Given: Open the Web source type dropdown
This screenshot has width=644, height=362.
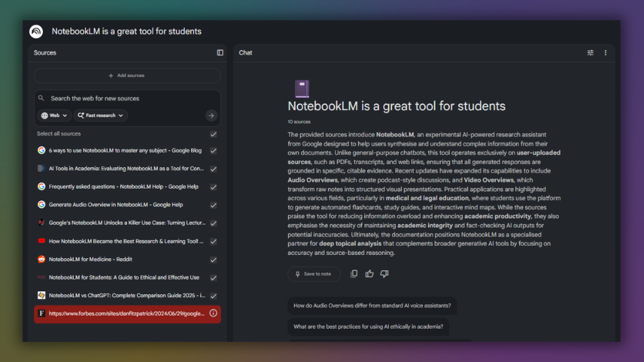Looking at the screenshot, I should click(x=55, y=115).
